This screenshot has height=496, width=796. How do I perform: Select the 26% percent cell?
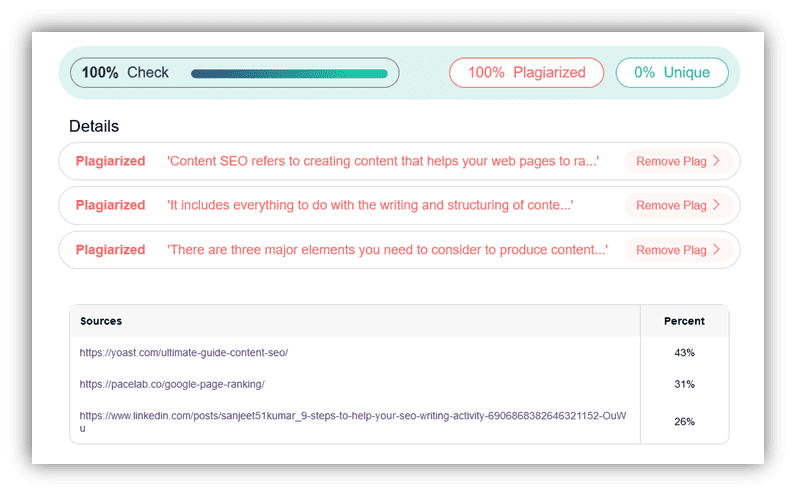pos(684,422)
